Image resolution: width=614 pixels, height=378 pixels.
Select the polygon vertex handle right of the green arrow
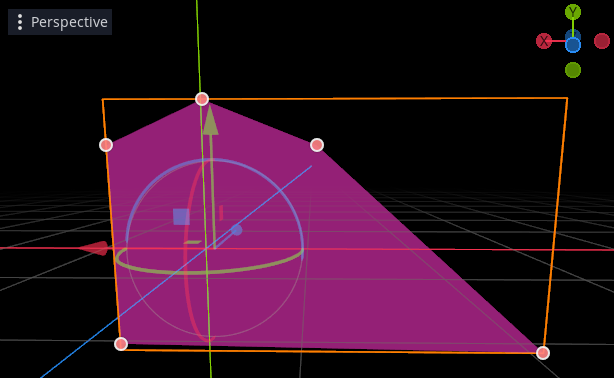pos(317,145)
